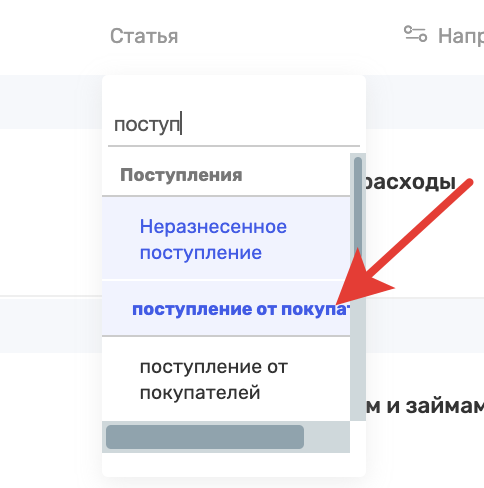This screenshot has height=488, width=484.
Task: Click the row text ending with расходы
Action: 411,183
